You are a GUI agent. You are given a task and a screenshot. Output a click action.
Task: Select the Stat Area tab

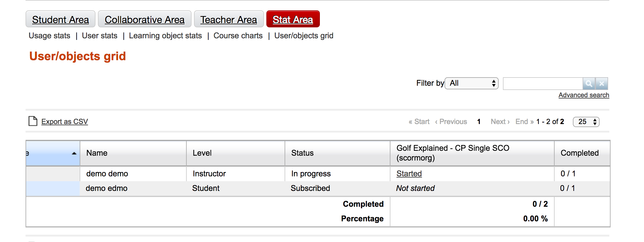click(x=293, y=19)
